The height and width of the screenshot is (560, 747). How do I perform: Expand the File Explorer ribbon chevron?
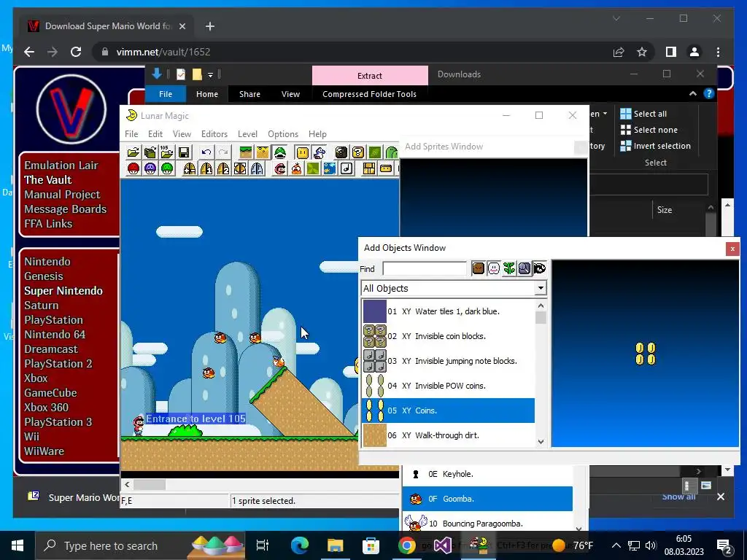(693, 94)
